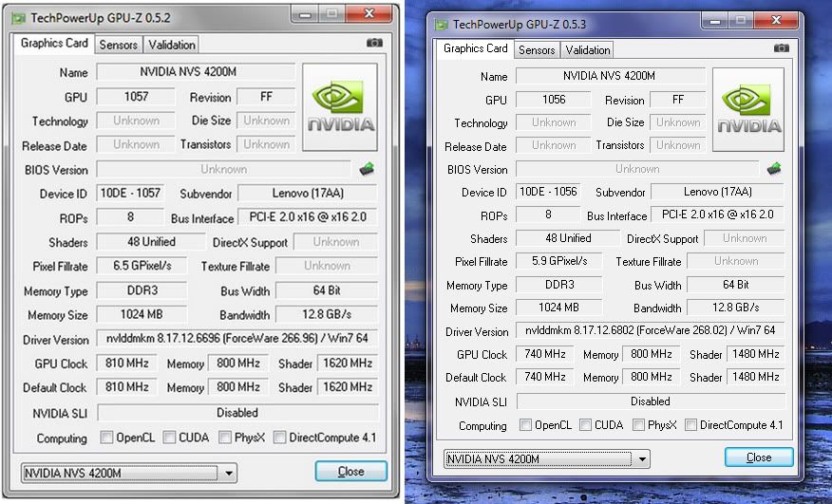Click camera screenshot icon in GPU-Z 0.5.3 window

pyautogui.click(x=781, y=47)
